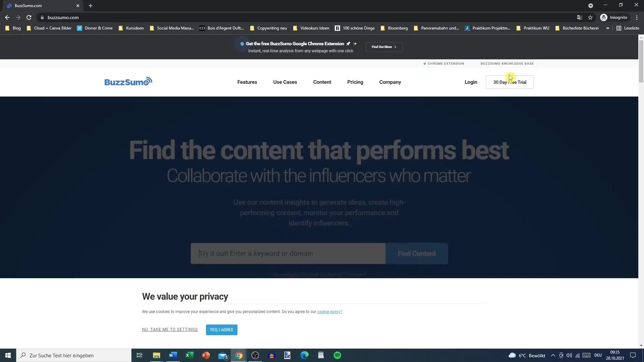This screenshot has width=644, height=362.
Task: Click the Find Out More button
Action: [384, 47]
